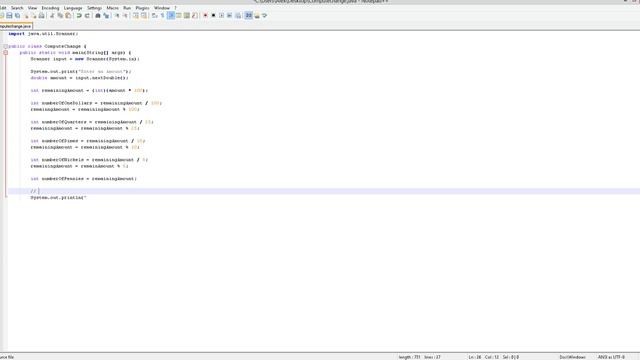Open the Run menu
The width and height of the screenshot is (640, 360).
127,8
